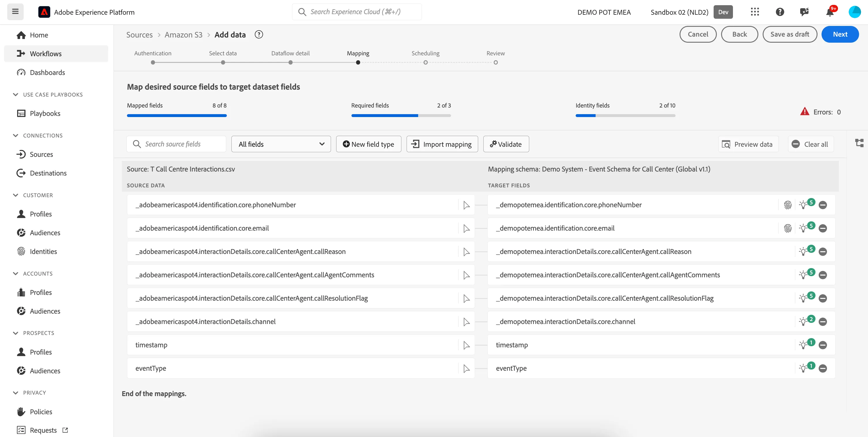Collapse the Prospects section

[x=16, y=333]
